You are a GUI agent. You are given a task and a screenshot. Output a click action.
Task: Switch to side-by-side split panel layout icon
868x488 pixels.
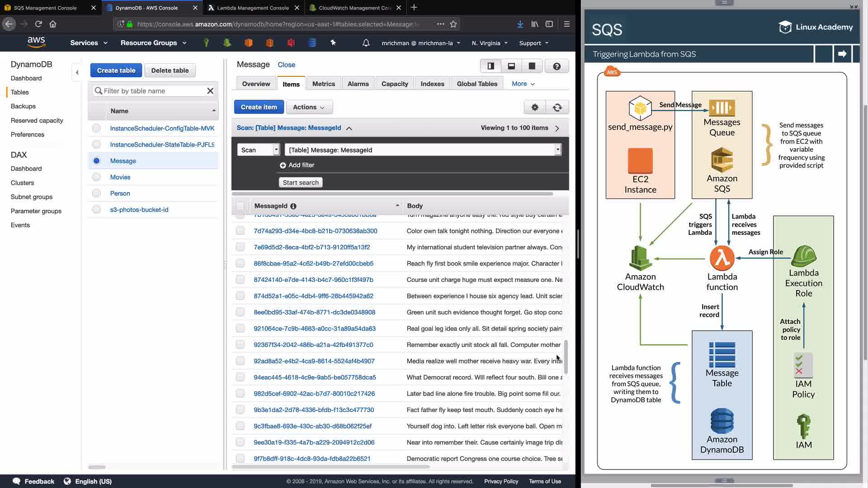click(491, 66)
